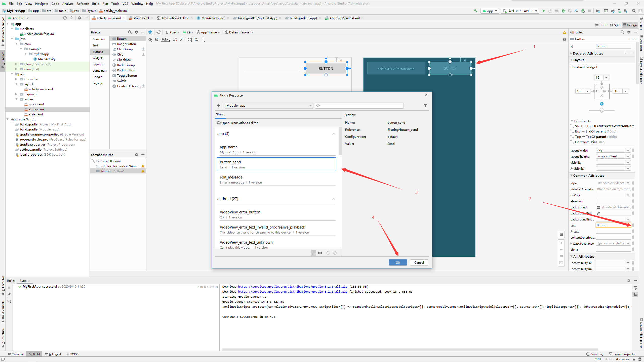Switch to the strings.xml editor tab
Screen dimensions: 644x362
point(141,18)
